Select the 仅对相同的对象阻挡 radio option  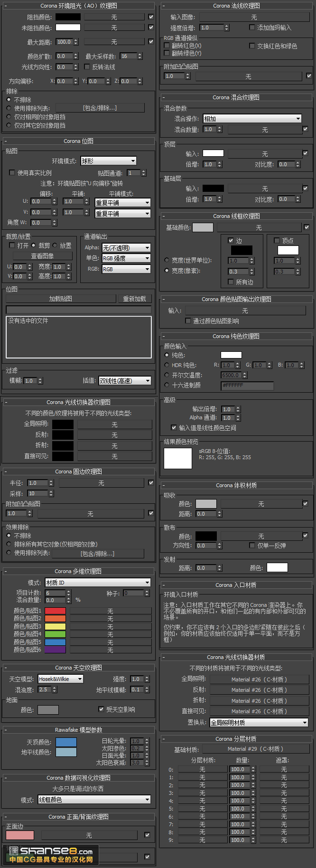tap(9, 117)
